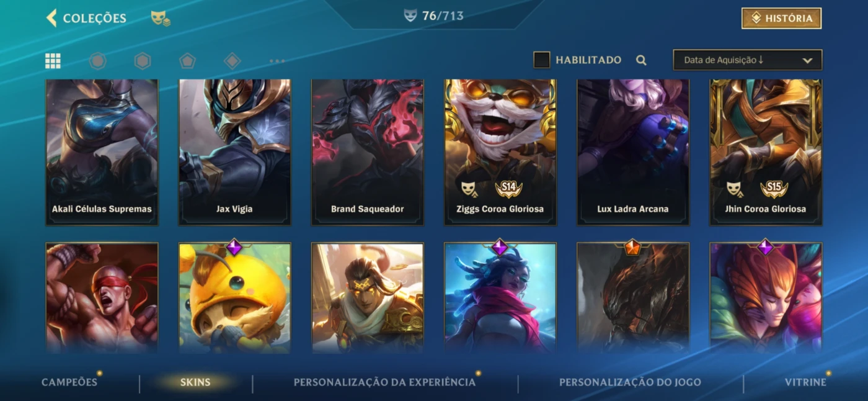Select the diamond rarity filter icon

tap(232, 61)
